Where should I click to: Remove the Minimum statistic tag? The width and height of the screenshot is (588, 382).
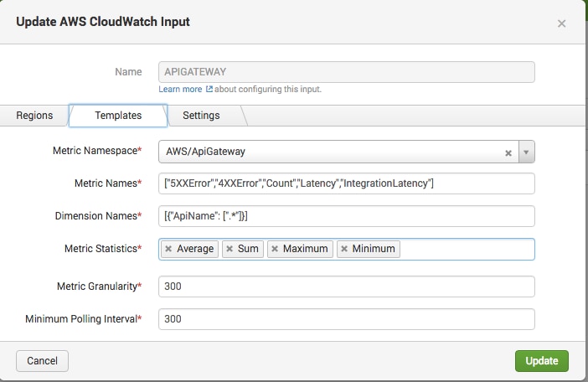coord(344,250)
